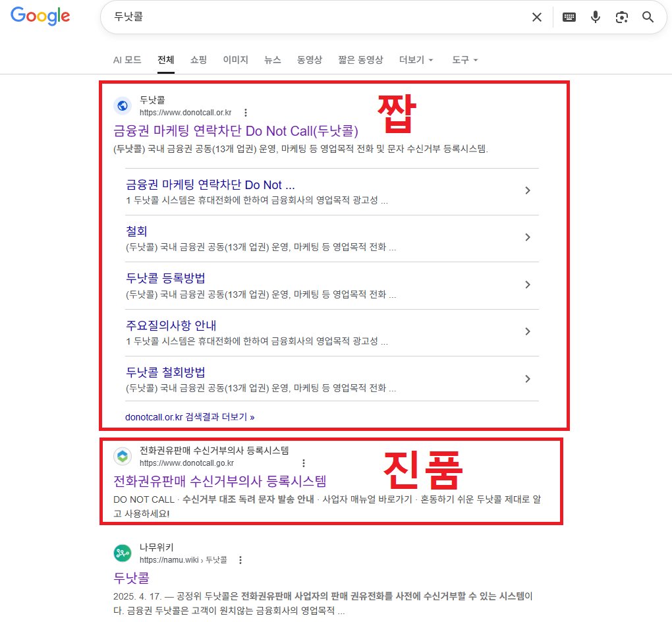Viewport: 672px width, 622px height.
Task: Switch to the 짧은 동영상 tab
Action: [x=360, y=60]
